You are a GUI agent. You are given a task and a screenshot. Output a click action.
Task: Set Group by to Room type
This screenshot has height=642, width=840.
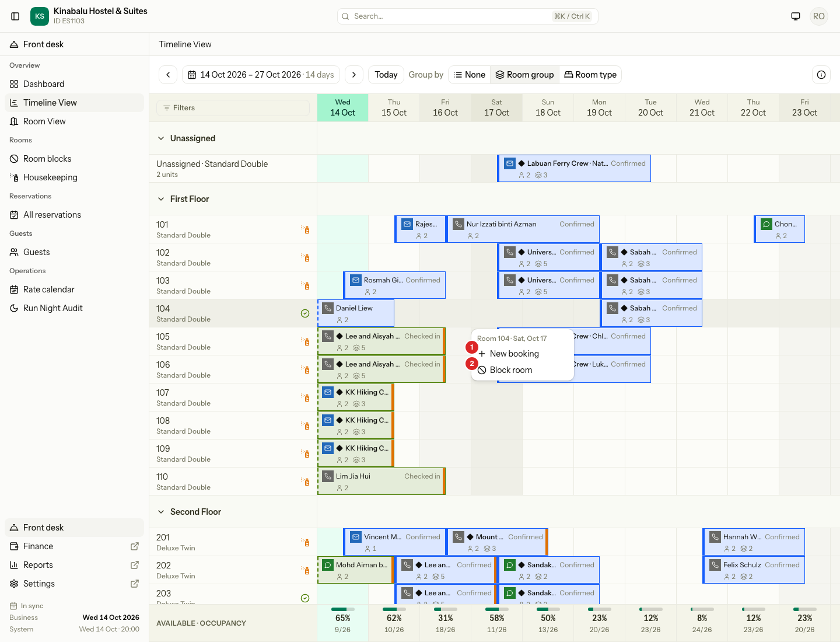(590, 75)
